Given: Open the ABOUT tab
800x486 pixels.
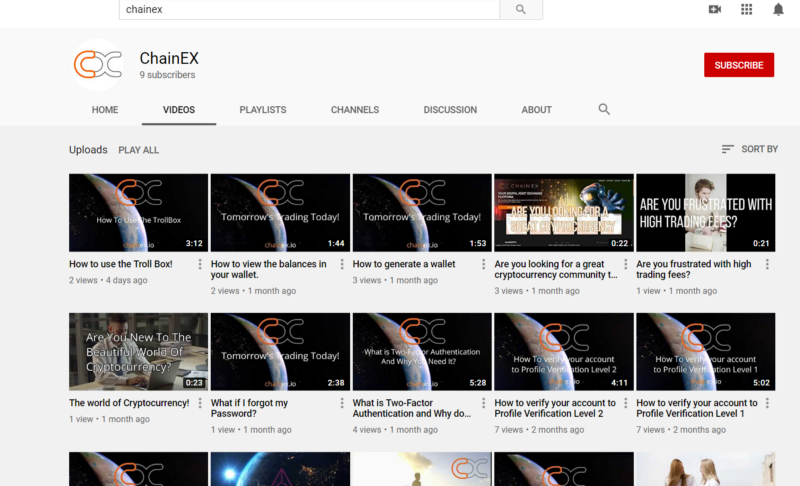Looking at the screenshot, I should coord(536,110).
